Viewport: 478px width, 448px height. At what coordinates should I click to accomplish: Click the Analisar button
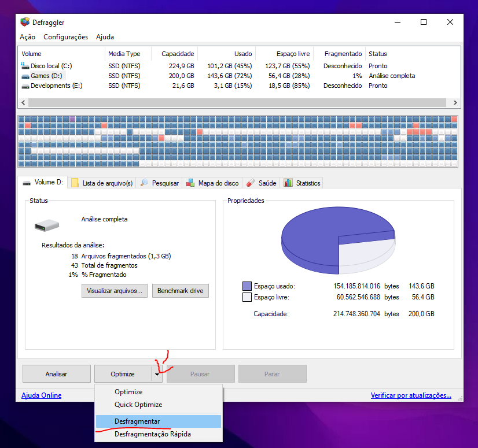(x=56, y=374)
